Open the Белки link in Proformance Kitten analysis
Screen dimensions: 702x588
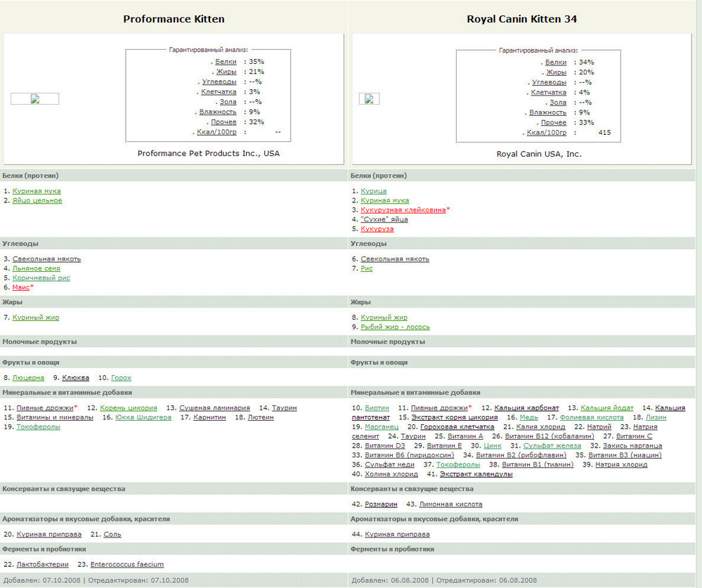click(226, 62)
